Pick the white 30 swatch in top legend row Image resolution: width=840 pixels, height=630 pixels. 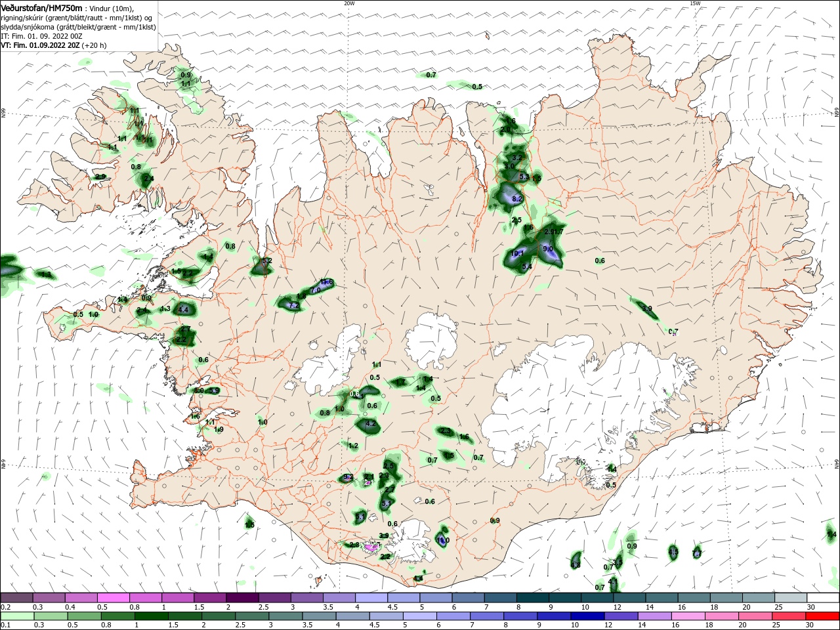coord(823,598)
